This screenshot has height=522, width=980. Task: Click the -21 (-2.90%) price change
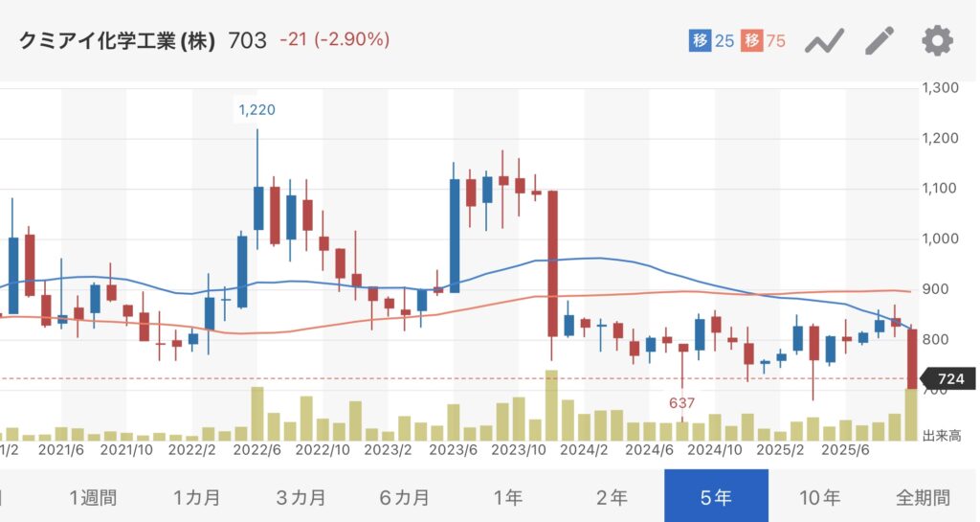(x=334, y=40)
